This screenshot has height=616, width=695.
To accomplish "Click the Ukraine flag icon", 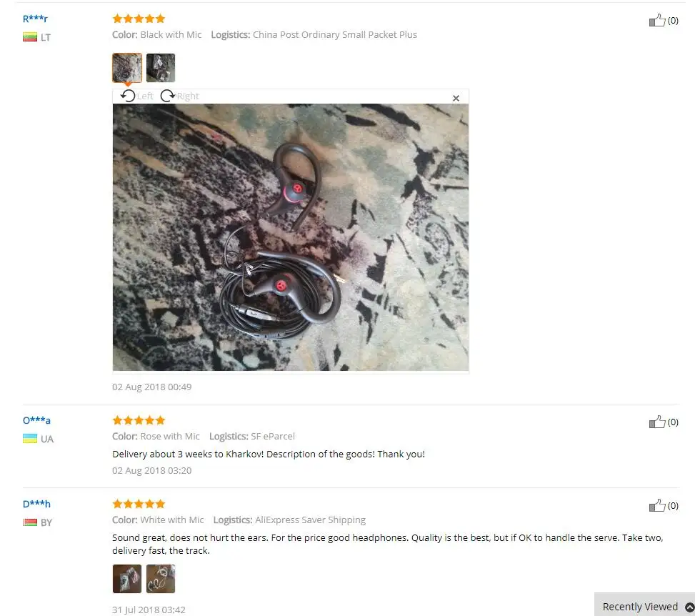I will [x=30, y=439].
